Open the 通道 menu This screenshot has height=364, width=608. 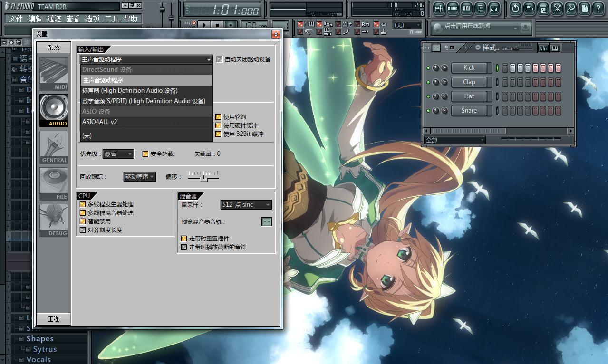(54, 19)
